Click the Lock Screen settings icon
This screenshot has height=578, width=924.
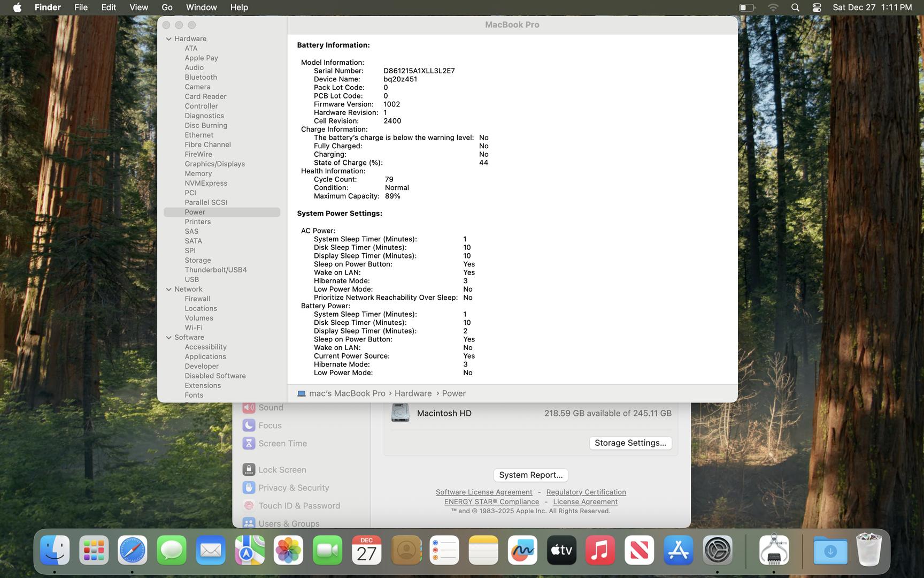pos(248,470)
